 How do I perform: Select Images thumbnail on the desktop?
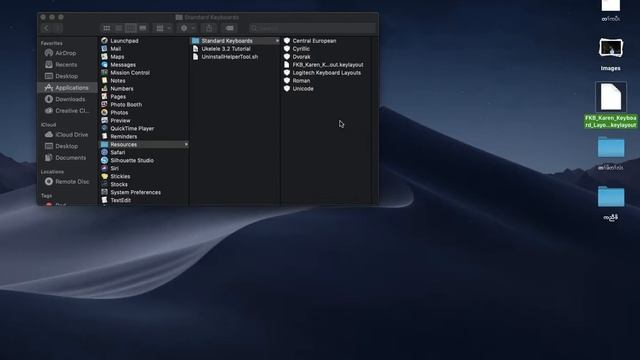[x=611, y=48]
